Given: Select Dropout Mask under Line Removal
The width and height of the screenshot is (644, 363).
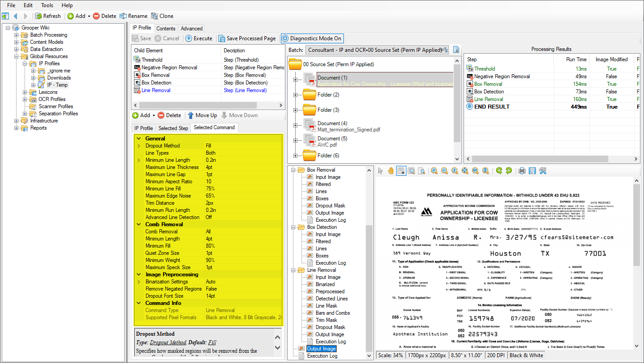Looking at the screenshot, I should (330, 327).
